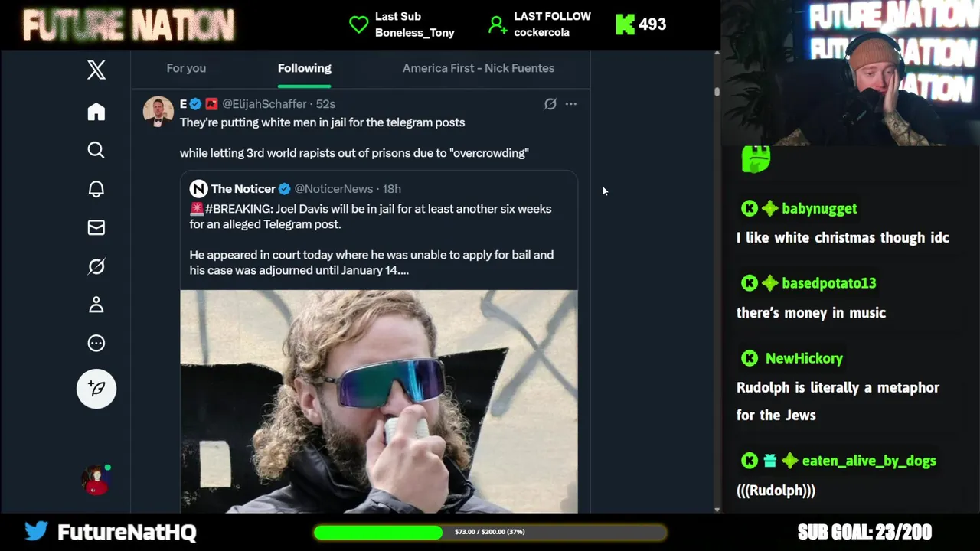
Task: Switch to the For you tab
Action: 186,68
